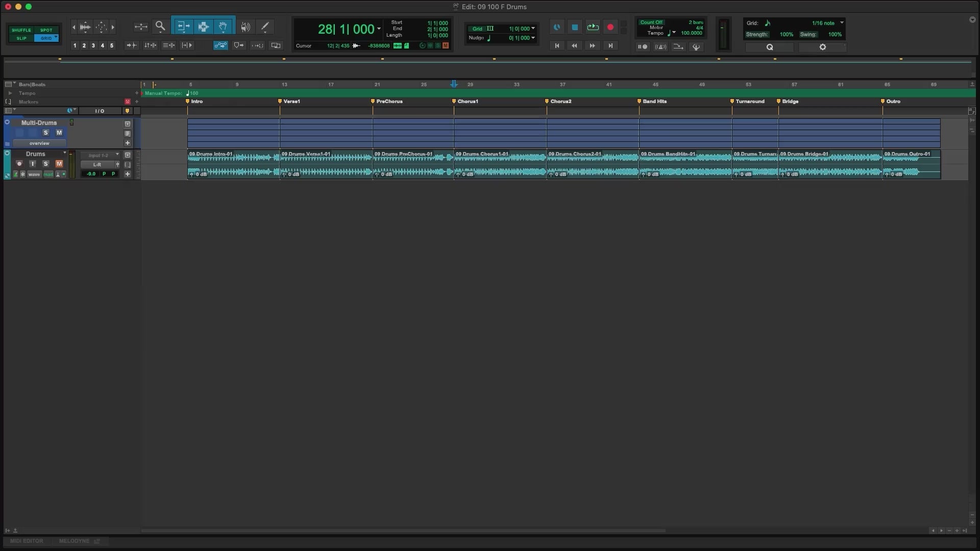Image resolution: width=980 pixels, height=551 pixels.
Task: Toggle MIDI Merge button
Action: [678, 47]
